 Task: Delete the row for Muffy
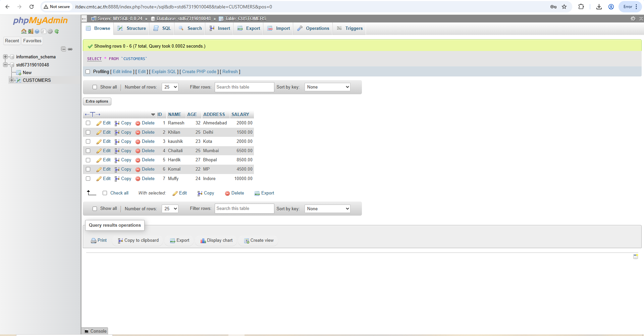click(x=145, y=179)
